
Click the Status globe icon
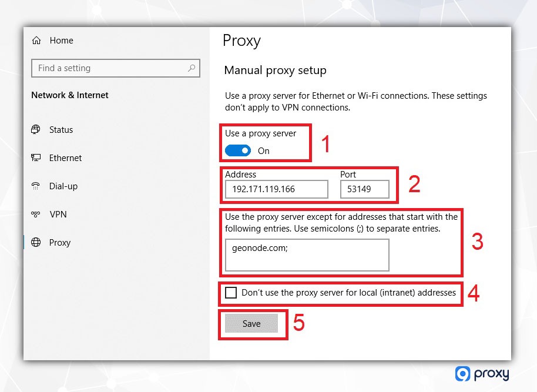tap(36, 130)
